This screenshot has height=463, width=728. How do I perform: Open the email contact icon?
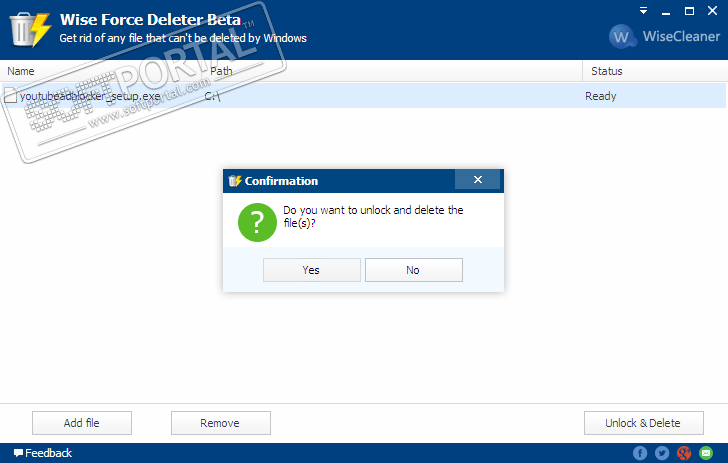pyautogui.click(x=706, y=453)
